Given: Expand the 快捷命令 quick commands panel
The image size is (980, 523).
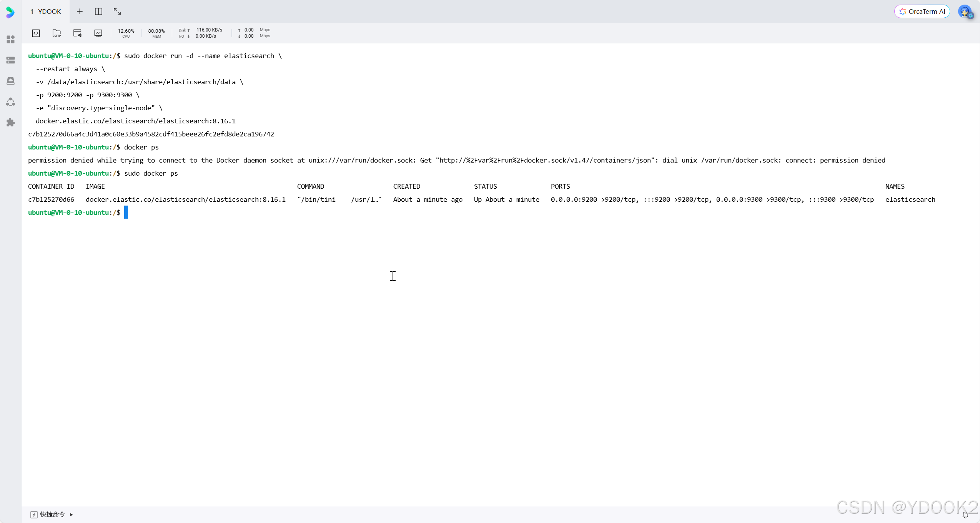Looking at the screenshot, I should click(x=71, y=514).
